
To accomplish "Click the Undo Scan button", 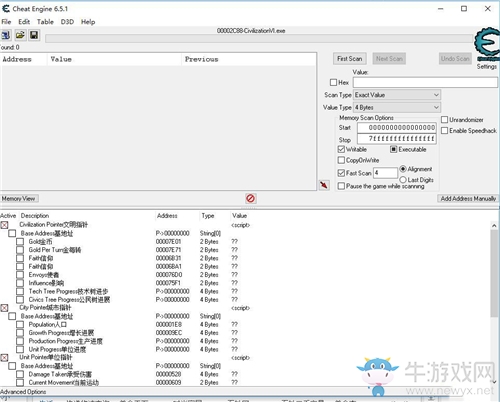I will [x=455, y=59].
